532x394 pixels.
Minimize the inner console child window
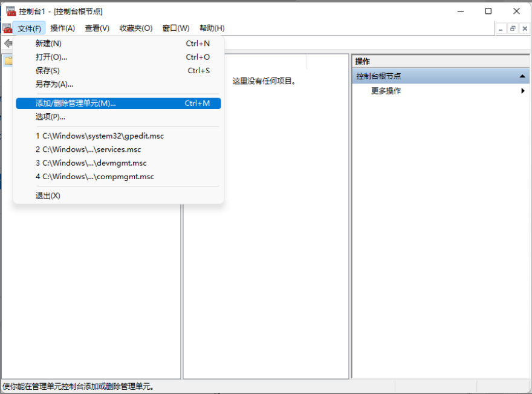pyautogui.click(x=501, y=29)
